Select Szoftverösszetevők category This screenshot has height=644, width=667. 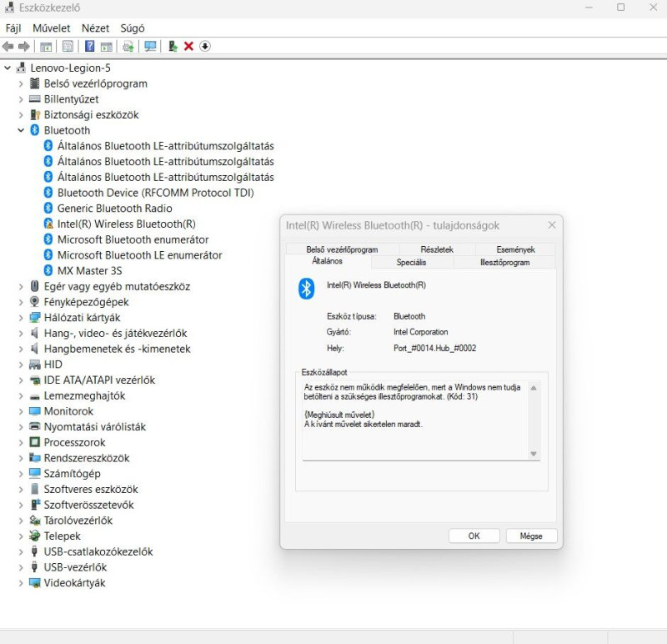pyautogui.click(x=88, y=505)
